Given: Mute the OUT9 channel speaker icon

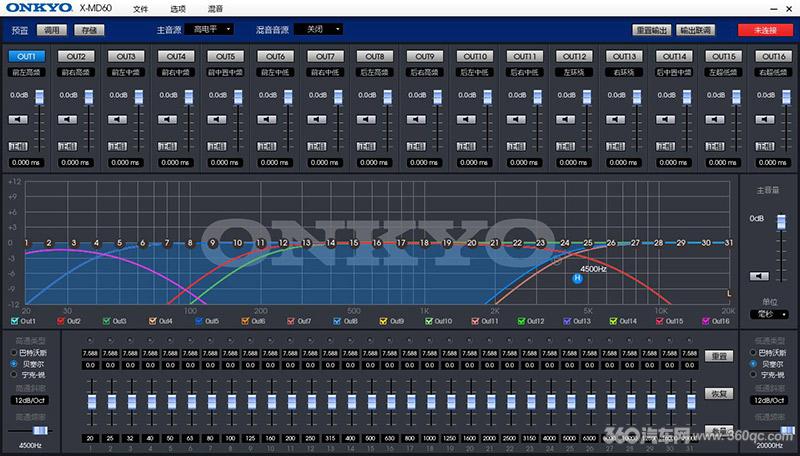Looking at the screenshot, I should [416, 119].
